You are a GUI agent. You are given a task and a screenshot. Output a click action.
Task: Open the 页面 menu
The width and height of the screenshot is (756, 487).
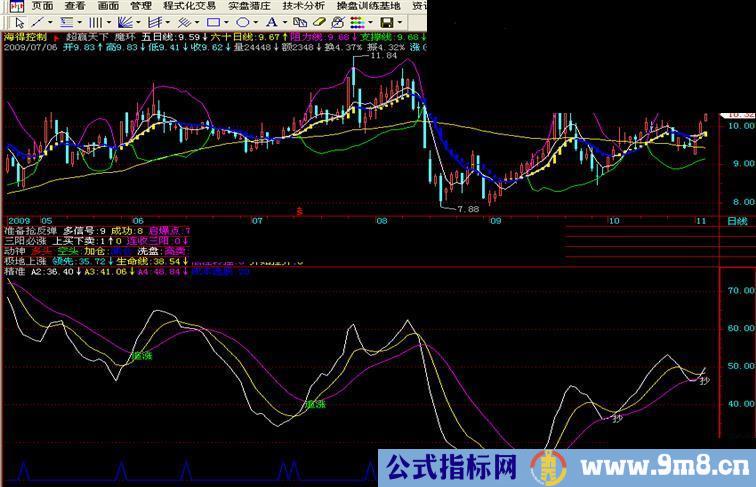point(42,6)
